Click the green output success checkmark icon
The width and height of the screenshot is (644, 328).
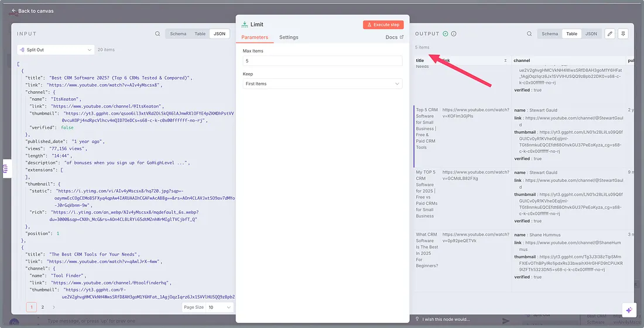point(446,34)
